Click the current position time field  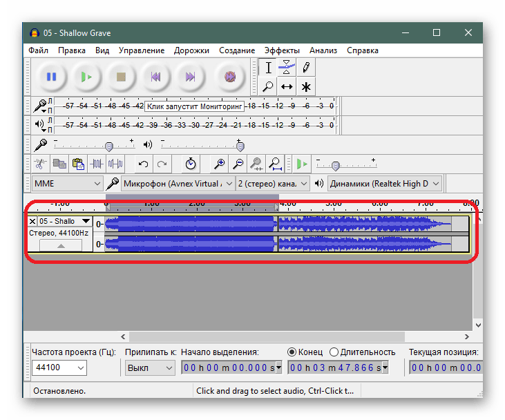(446, 367)
